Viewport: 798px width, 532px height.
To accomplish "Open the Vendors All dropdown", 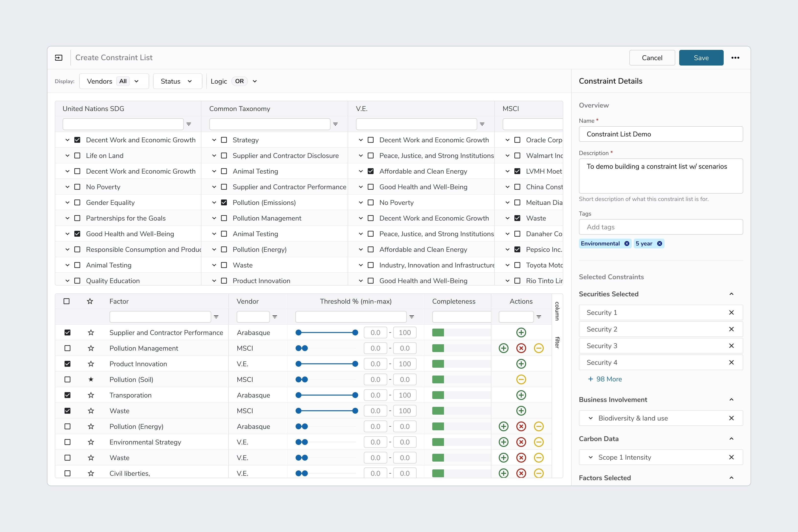I will pyautogui.click(x=114, y=81).
